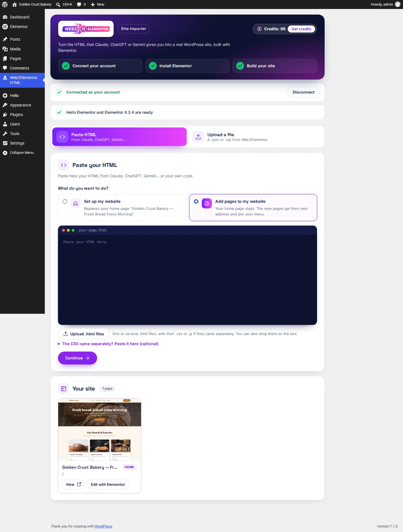Expand 'The CSS came separately?' disclosure
The width and height of the screenshot is (403, 532).
(108, 344)
